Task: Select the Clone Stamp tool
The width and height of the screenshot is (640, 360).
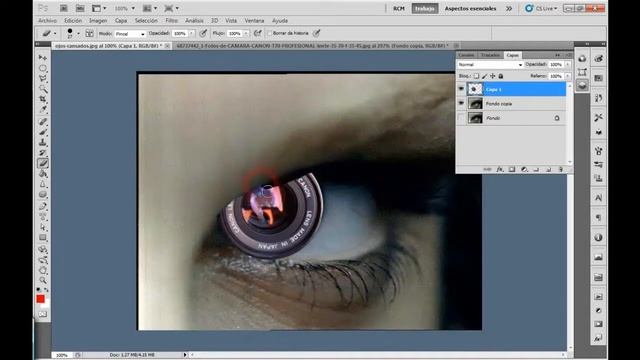Action: [x=42, y=142]
